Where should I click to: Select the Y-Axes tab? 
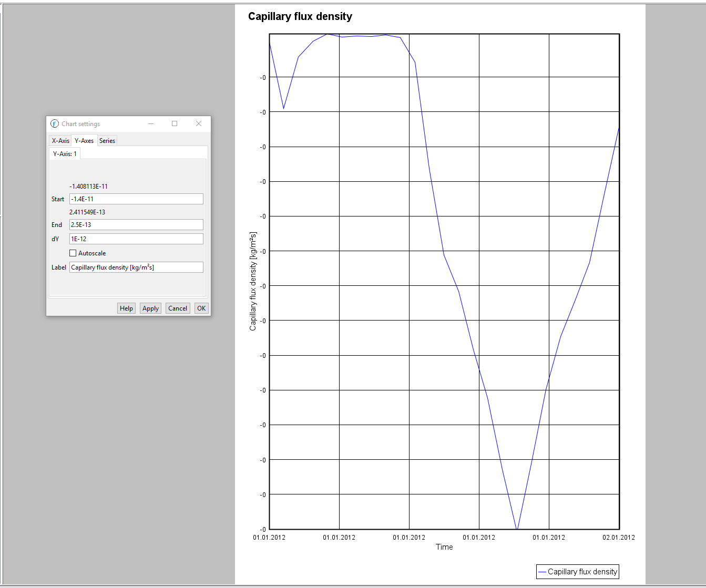84,141
